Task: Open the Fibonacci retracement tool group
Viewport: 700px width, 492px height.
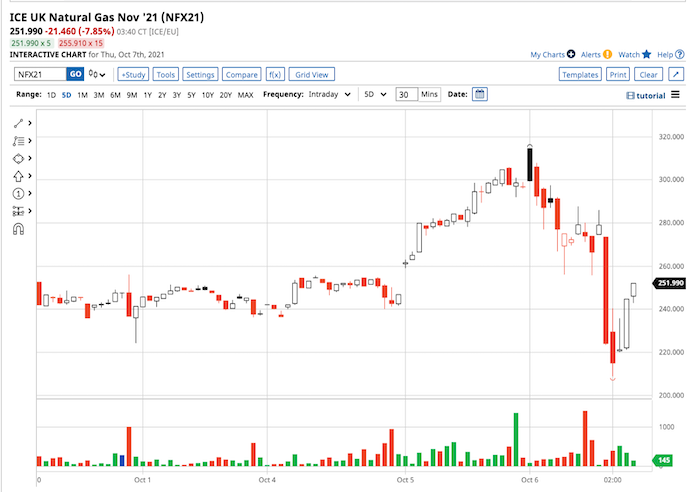Action: [18, 141]
